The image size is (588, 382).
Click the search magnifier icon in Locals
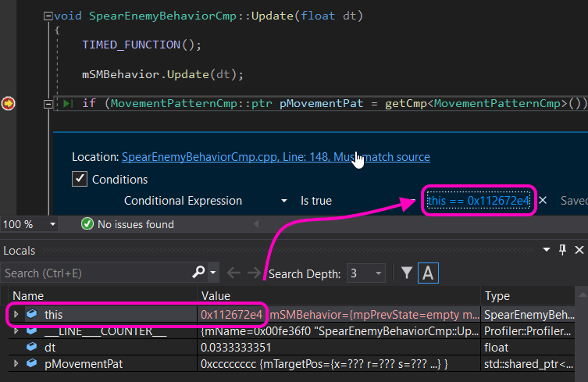point(199,273)
